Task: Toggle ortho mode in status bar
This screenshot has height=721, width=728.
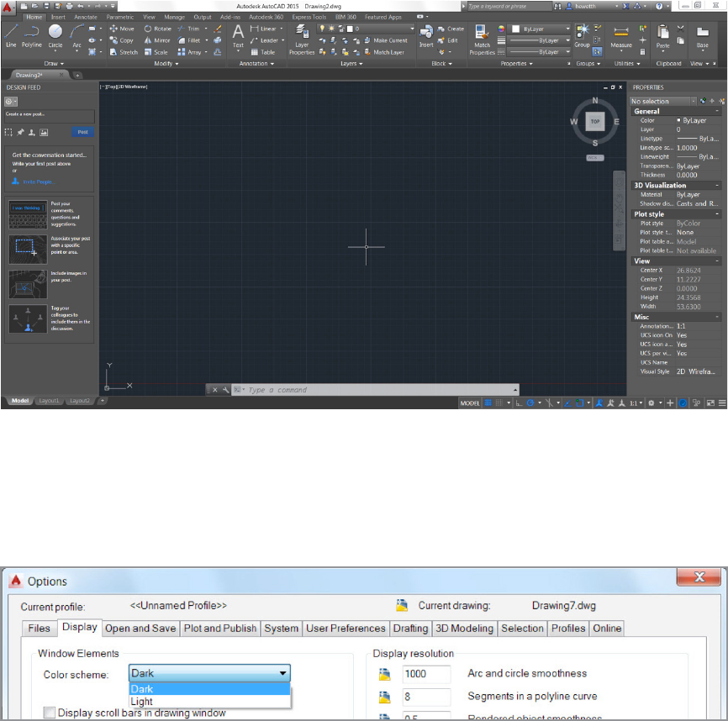Action: pos(519,403)
